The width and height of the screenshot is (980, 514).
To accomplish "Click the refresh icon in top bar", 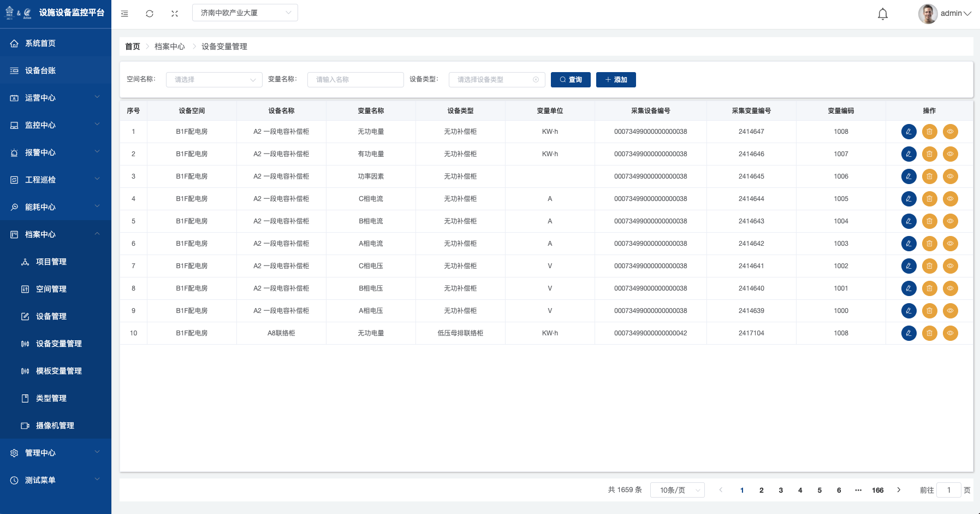I will tap(150, 14).
